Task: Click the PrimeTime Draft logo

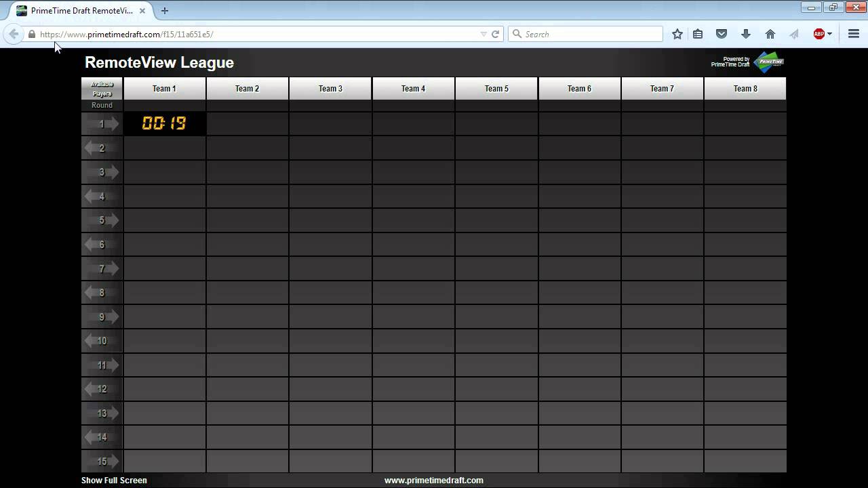Action: coord(769,62)
